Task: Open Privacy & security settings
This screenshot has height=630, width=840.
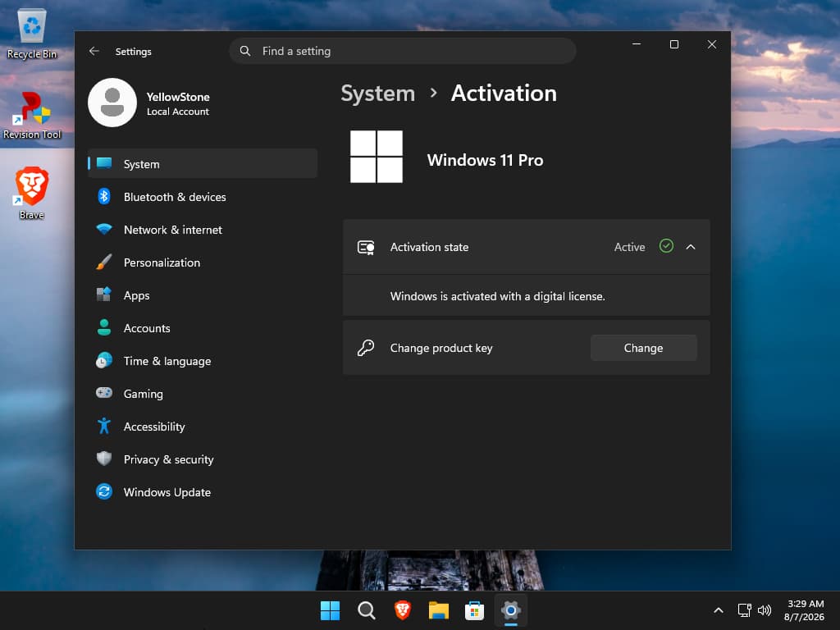Action: coord(203,459)
